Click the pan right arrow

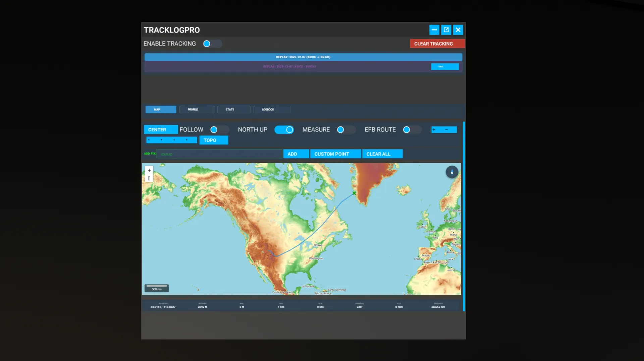(x=186, y=140)
